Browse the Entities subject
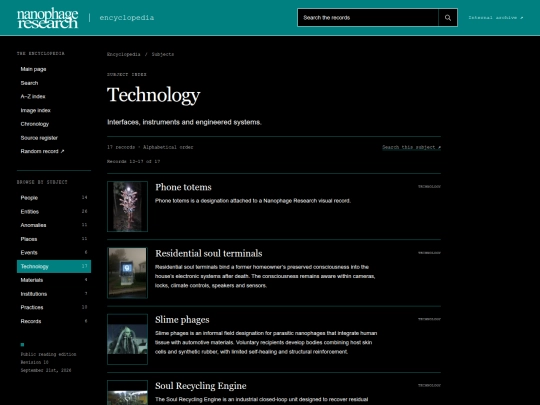540x405 pixels. point(54,211)
